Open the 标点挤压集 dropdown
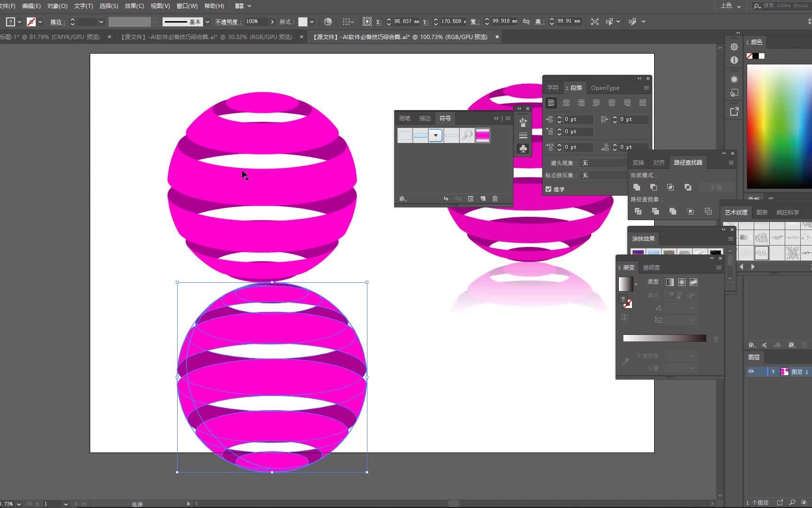The image size is (812, 508). [x=605, y=175]
